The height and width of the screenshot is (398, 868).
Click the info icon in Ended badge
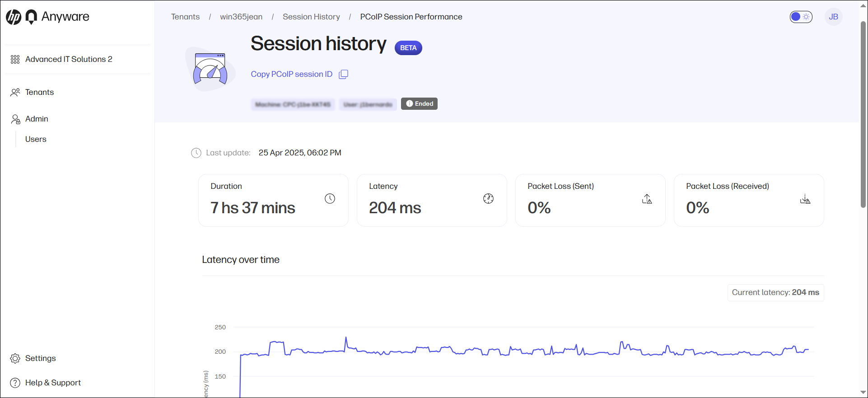[x=409, y=103]
